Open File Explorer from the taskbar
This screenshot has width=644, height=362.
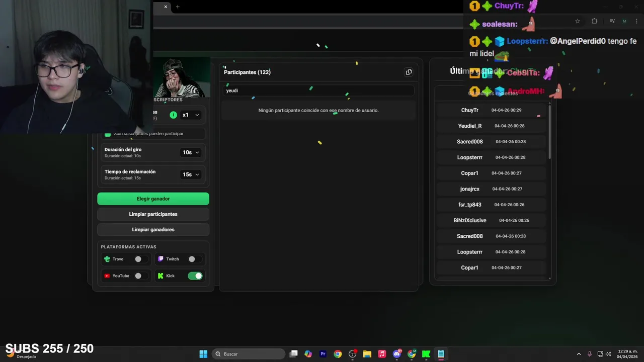coord(367,354)
